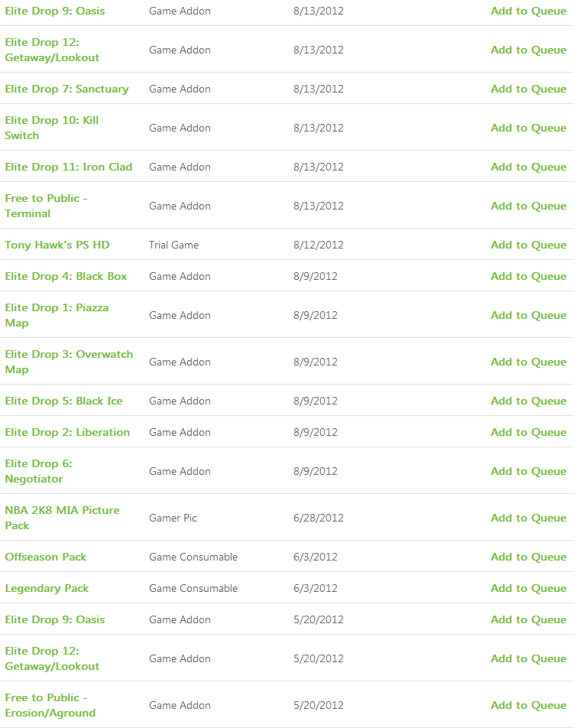Open NBA 2K8 MIA Picture Pack
The width and height of the screenshot is (583, 728).
(62, 518)
